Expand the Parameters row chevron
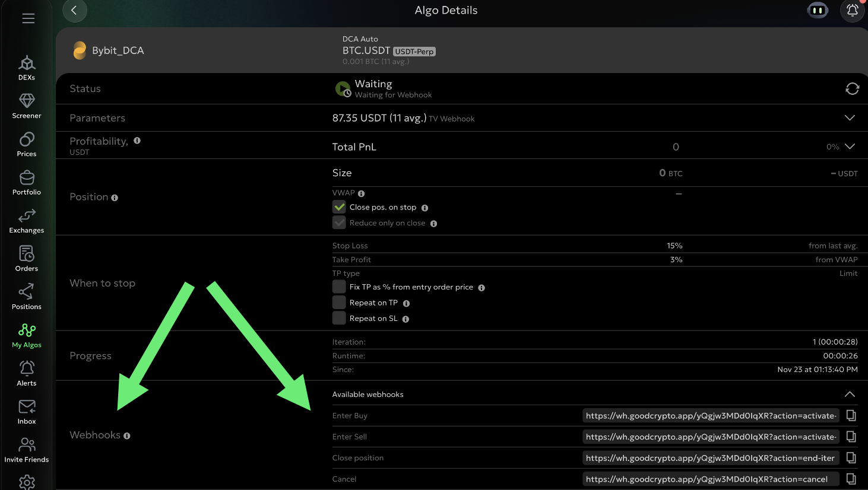 coord(850,118)
